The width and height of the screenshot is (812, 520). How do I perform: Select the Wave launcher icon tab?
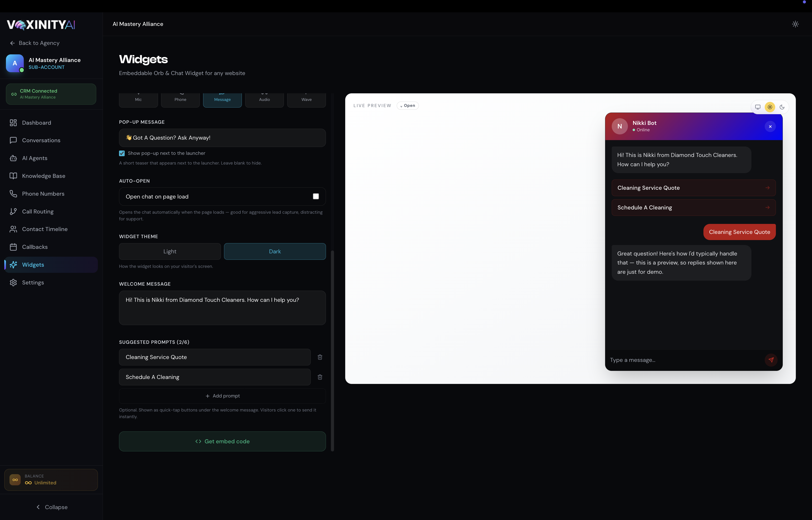[x=306, y=100]
